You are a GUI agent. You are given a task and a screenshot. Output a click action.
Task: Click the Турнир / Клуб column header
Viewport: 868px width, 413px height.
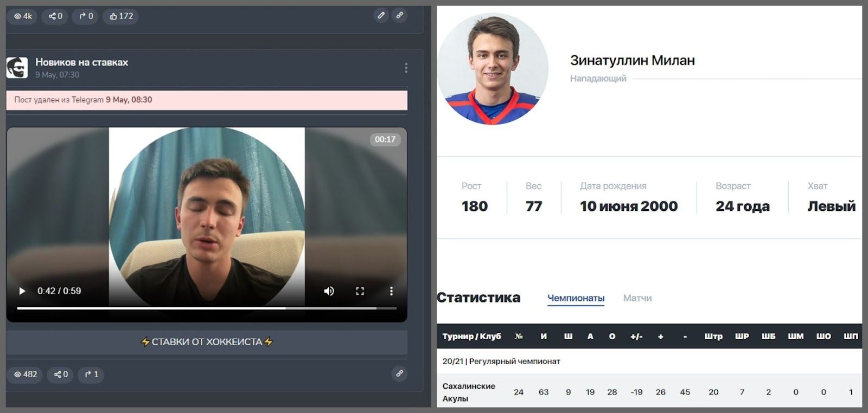[471, 337]
